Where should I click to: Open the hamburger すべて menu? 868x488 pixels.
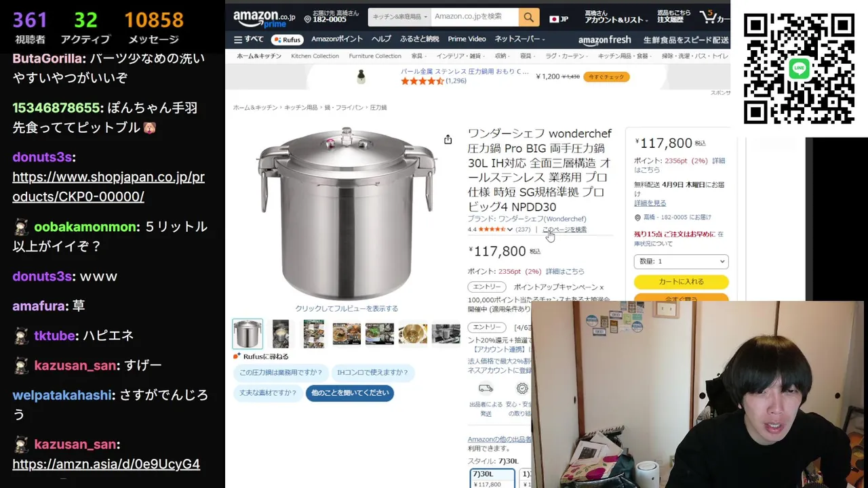point(249,39)
